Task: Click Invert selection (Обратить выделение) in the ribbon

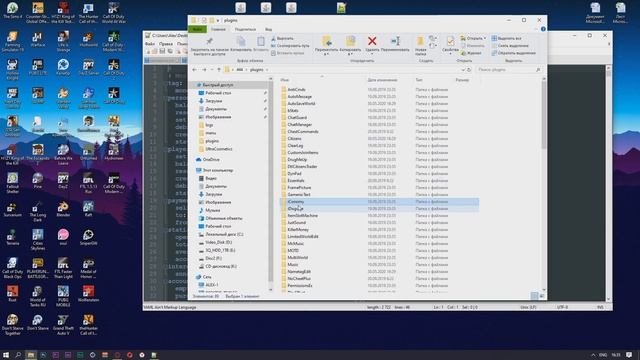Action: [513, 53]
